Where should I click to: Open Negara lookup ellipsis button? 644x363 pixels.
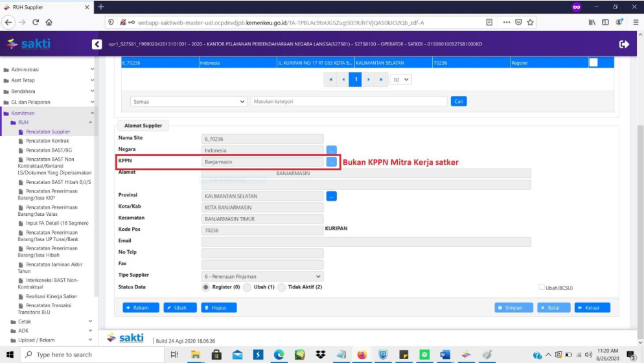pyautogui.click(x=331, y=150)
